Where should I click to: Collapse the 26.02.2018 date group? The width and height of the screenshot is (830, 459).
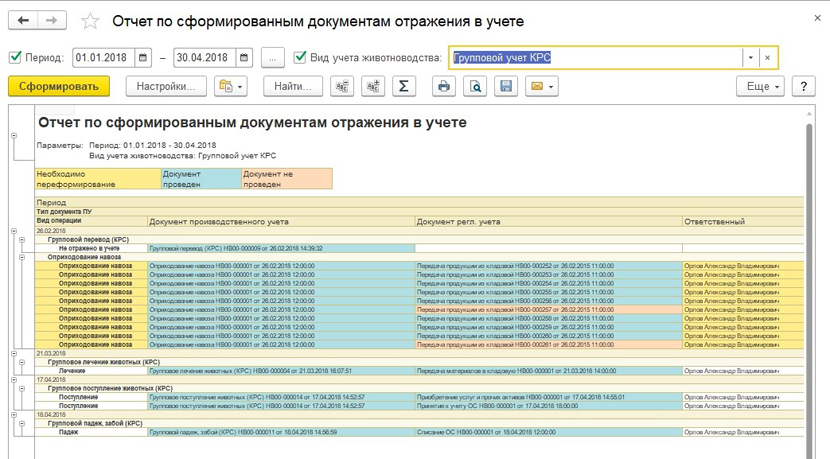tap(14, 231)
